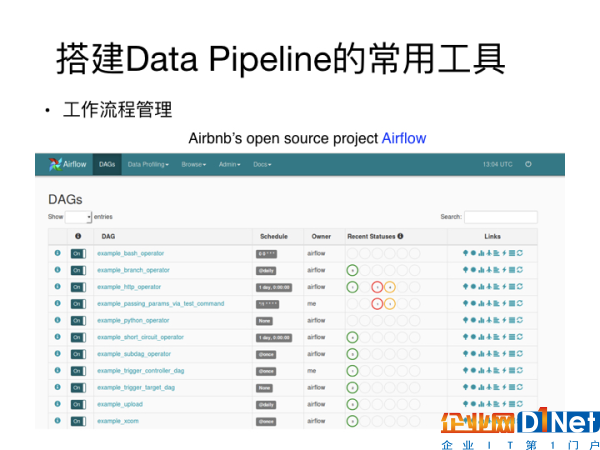
Task: Click None schedule badge for example_python_operator
Action: point(264,321)
